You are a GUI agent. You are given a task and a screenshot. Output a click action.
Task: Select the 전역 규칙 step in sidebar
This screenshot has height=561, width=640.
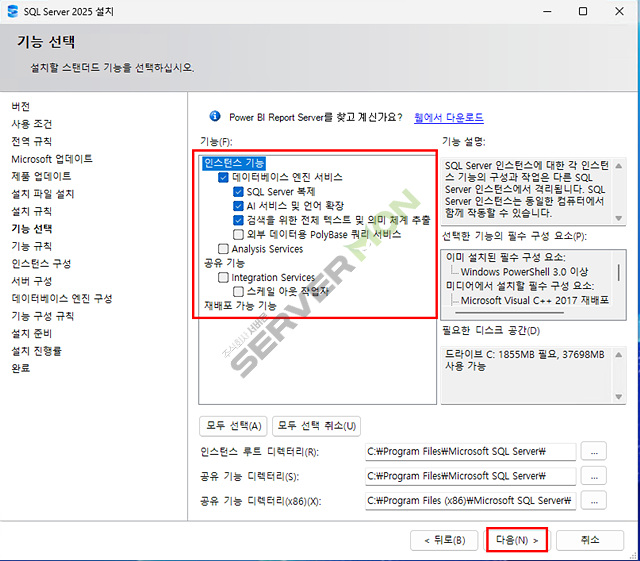31,142
